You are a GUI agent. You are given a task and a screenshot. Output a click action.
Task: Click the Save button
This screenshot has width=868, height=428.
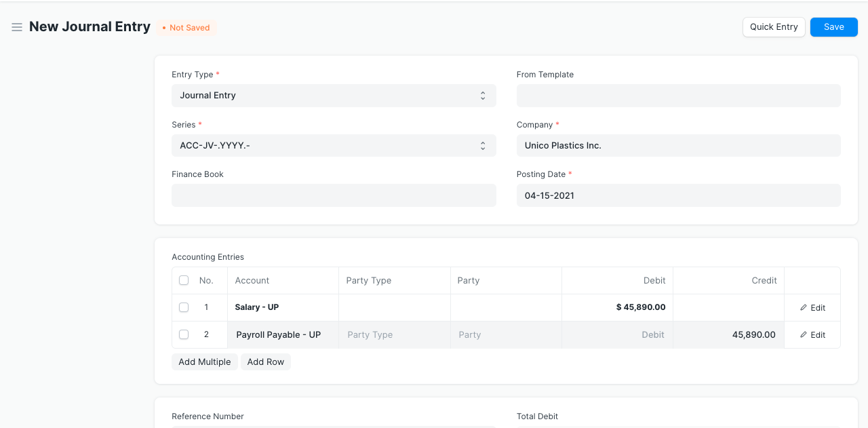[x=833, y=27]
